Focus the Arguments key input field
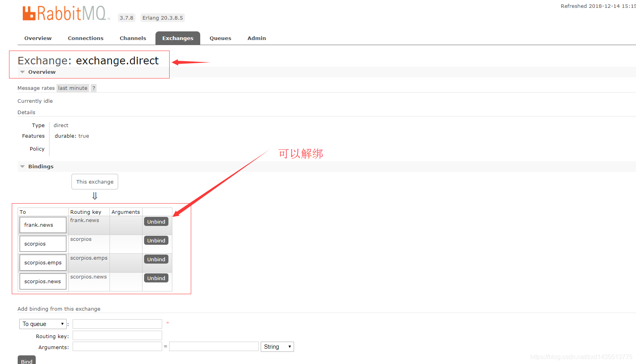The width and height of the screenshot is (636, 364). pyautogui.click(x=117, y=346)
